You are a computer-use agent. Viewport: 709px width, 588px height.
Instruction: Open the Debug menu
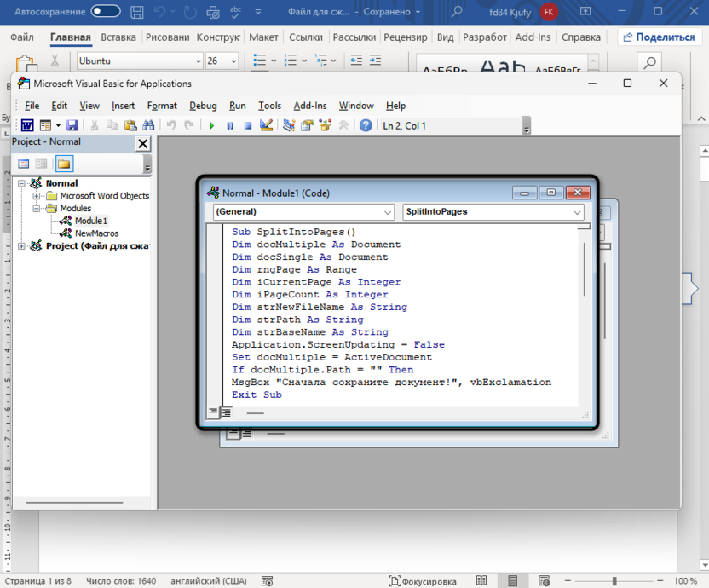[203, 106]
